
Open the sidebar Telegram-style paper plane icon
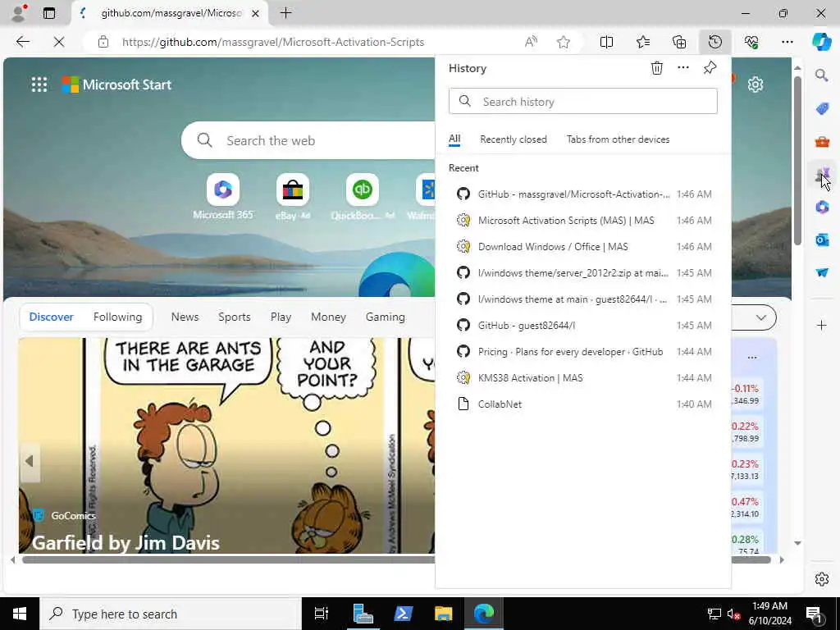pyautogui.click(x=822, y=272)
